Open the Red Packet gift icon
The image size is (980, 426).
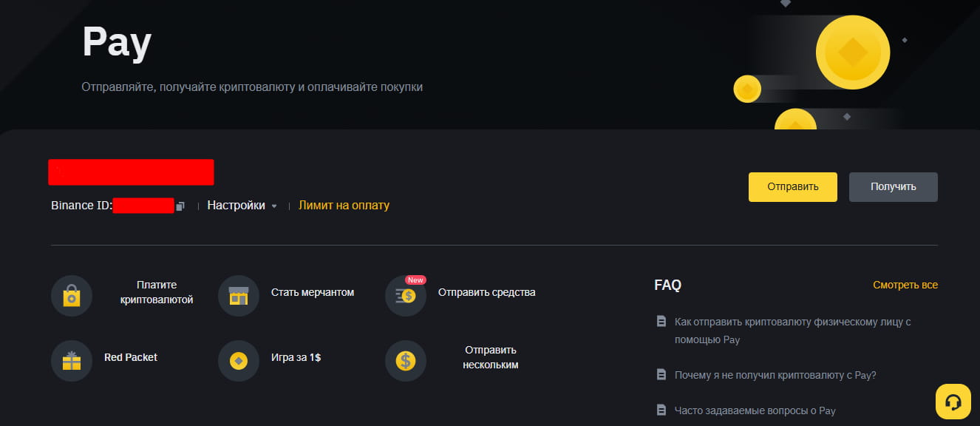pos(72,361)
